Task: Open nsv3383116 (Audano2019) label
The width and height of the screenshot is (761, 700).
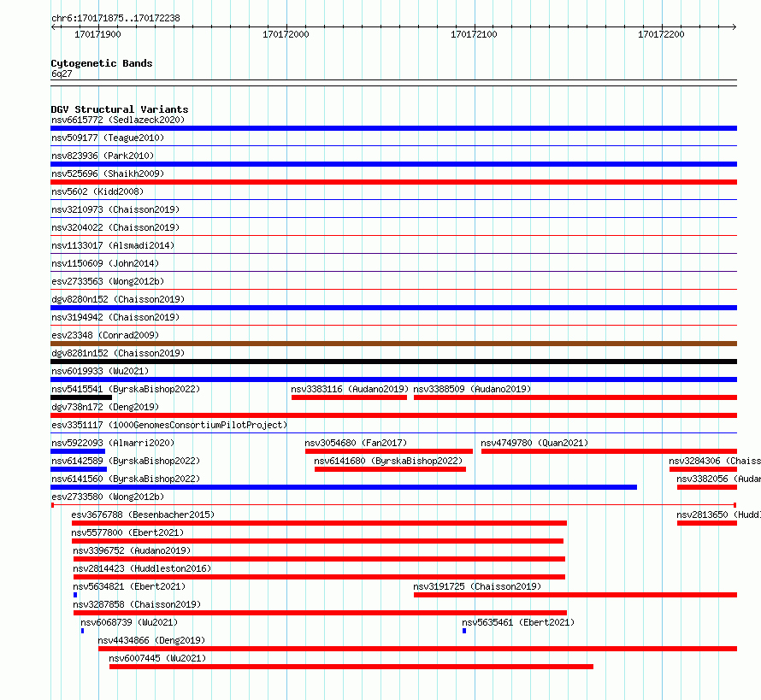Action: coord(350,389)
